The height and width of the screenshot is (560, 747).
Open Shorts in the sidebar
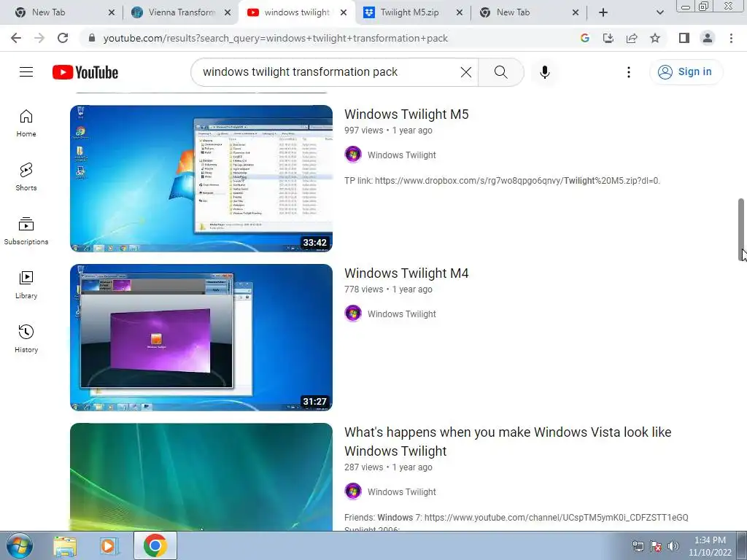click(26, 177)
